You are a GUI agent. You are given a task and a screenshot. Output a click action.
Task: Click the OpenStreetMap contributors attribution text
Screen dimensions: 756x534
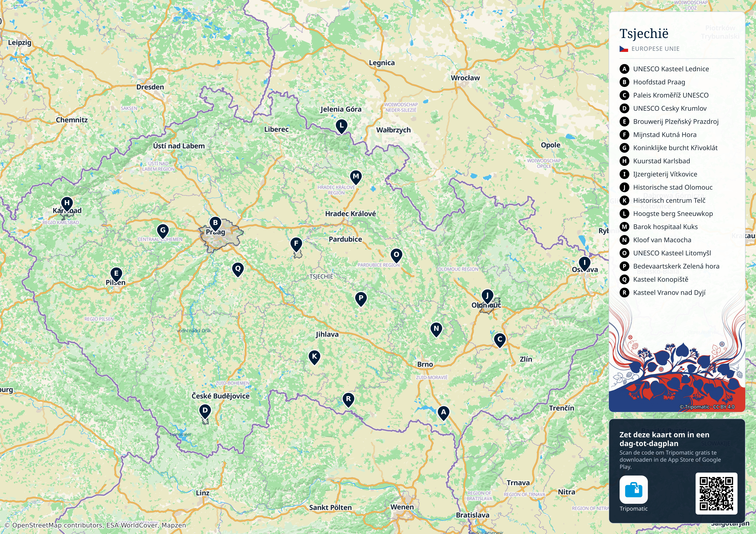tap(95, 525)
